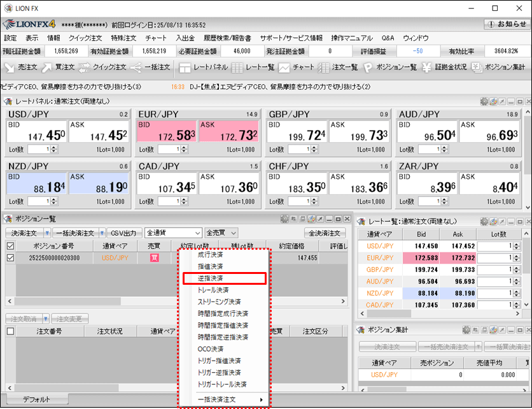
Task: Click gear settings icon in レート一覧 panel
Action: click(484, 221)
